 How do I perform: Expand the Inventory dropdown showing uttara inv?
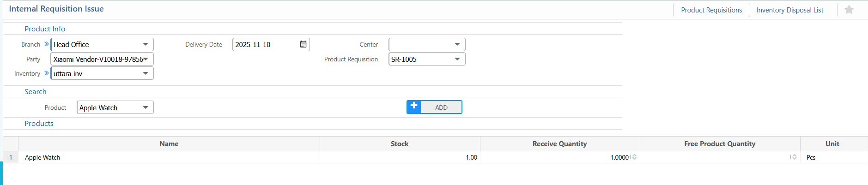[146, 73]
